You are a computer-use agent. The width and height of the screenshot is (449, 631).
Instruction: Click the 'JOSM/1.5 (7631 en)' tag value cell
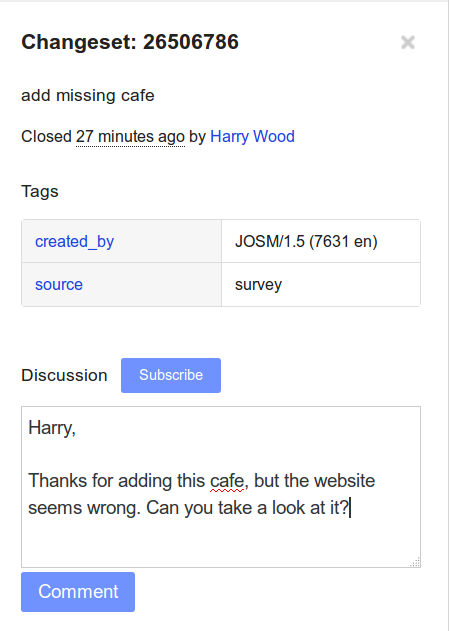[321, 241]
